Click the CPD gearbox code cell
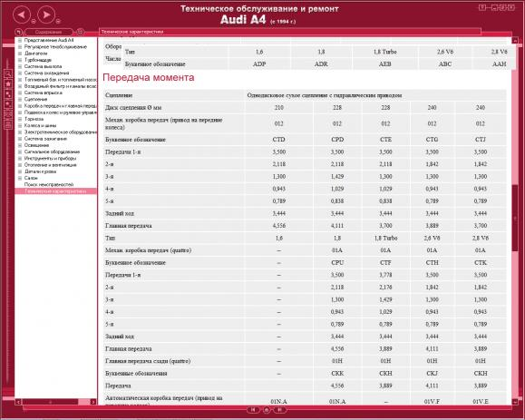525x420 pixels. 337,140
